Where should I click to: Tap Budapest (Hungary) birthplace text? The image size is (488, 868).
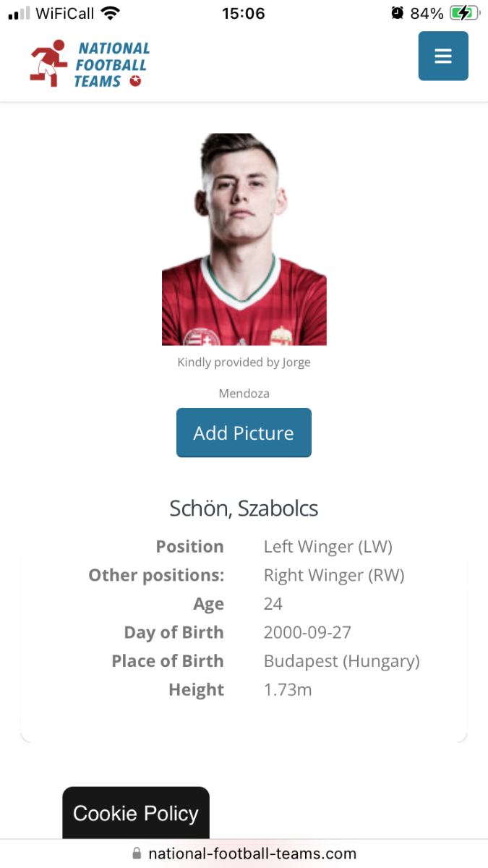coord(341,661)
